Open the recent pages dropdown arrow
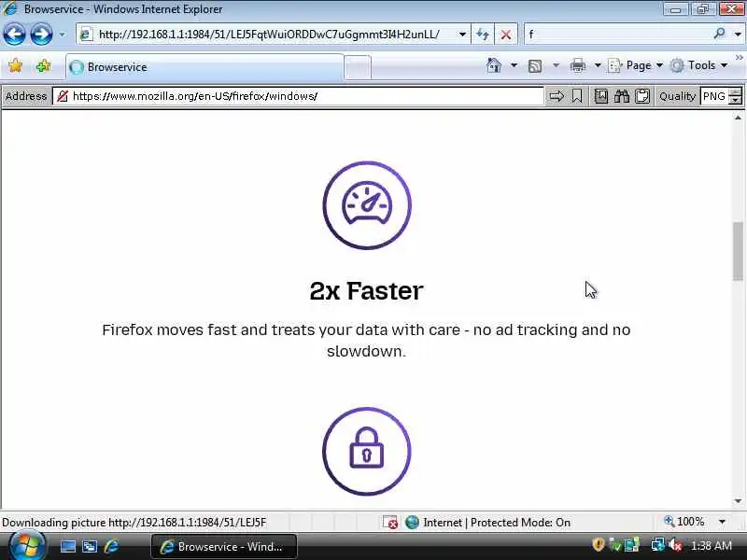The width and height of the screenshot is (747, 560). [62, 35]
